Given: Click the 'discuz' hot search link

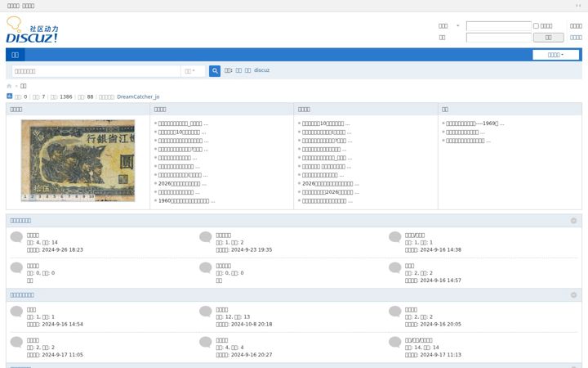Looking at the screenshot, I should click(261, 70).
